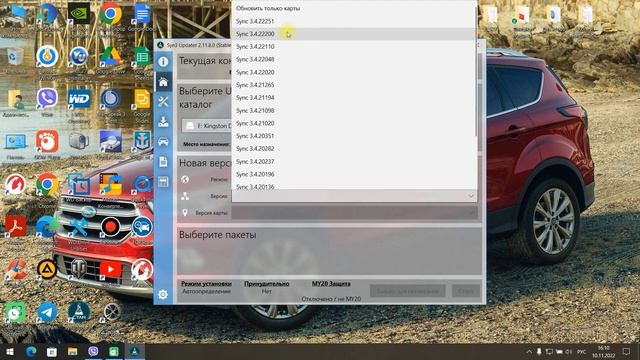Pick Sync 3.4.21098 from the dropdown list
Viewport: 640px width, 360px height.
coord(353,111)
